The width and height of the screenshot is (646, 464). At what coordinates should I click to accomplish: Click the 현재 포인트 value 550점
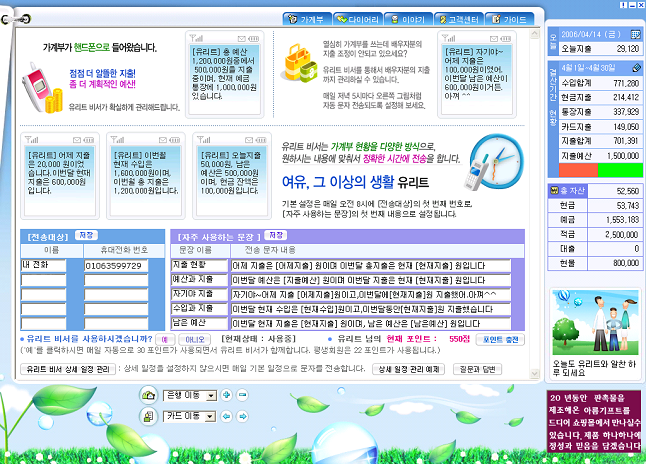459,339
